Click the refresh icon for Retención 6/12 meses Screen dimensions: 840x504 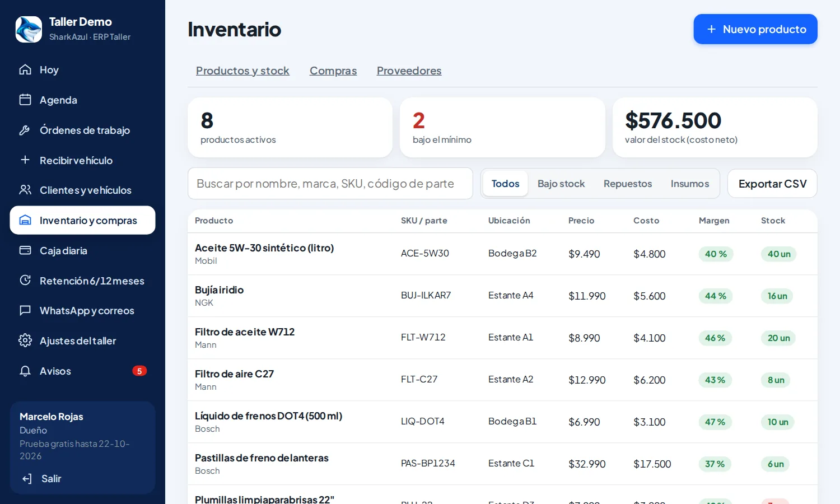point(25,280)
